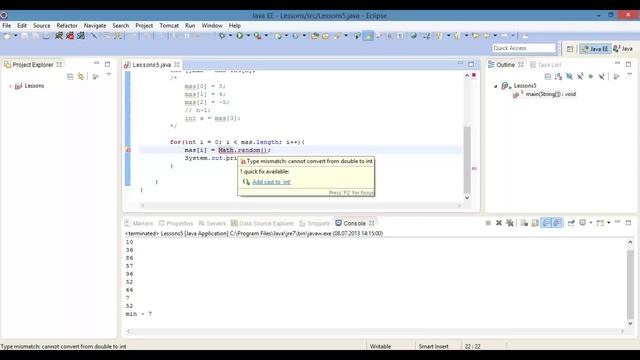Open the Navigate menu

[95, 25]
